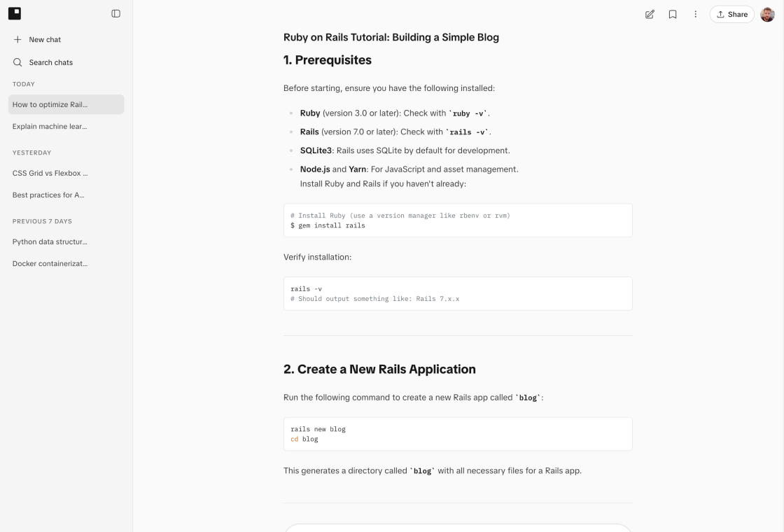Click the rails new blog code block
The image size is (784, 532).
tap(458, 434)
